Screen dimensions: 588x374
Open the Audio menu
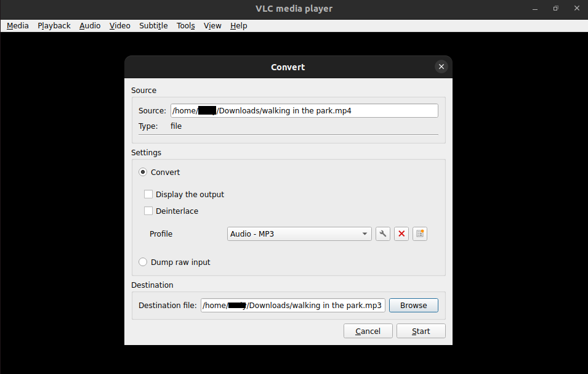click(x=90, y=25)
